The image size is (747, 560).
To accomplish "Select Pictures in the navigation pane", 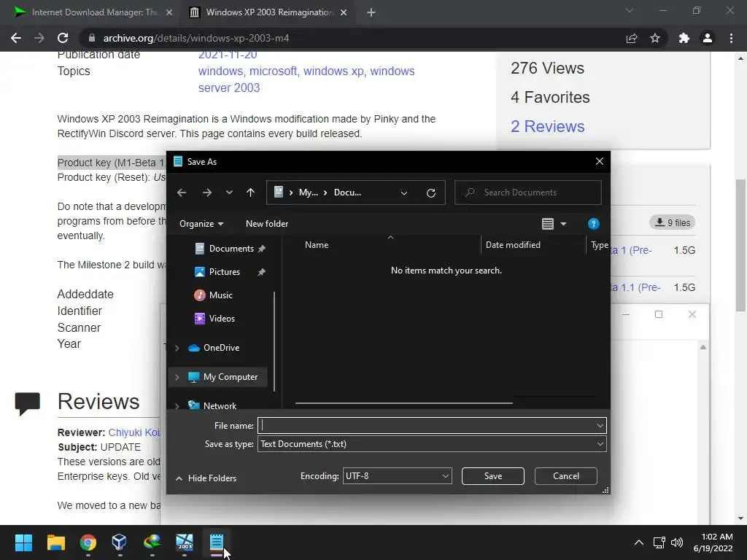I will [x=225, y=272].
